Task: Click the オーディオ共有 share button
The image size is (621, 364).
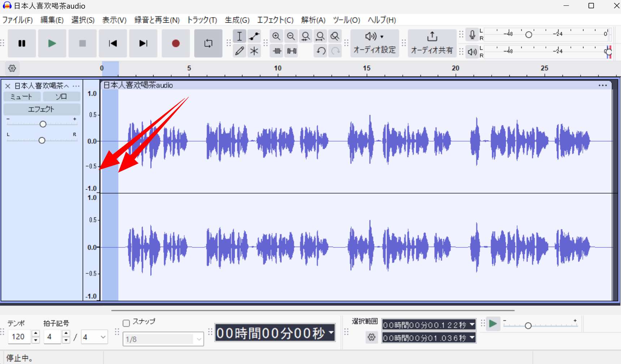Action: [432, 43]
